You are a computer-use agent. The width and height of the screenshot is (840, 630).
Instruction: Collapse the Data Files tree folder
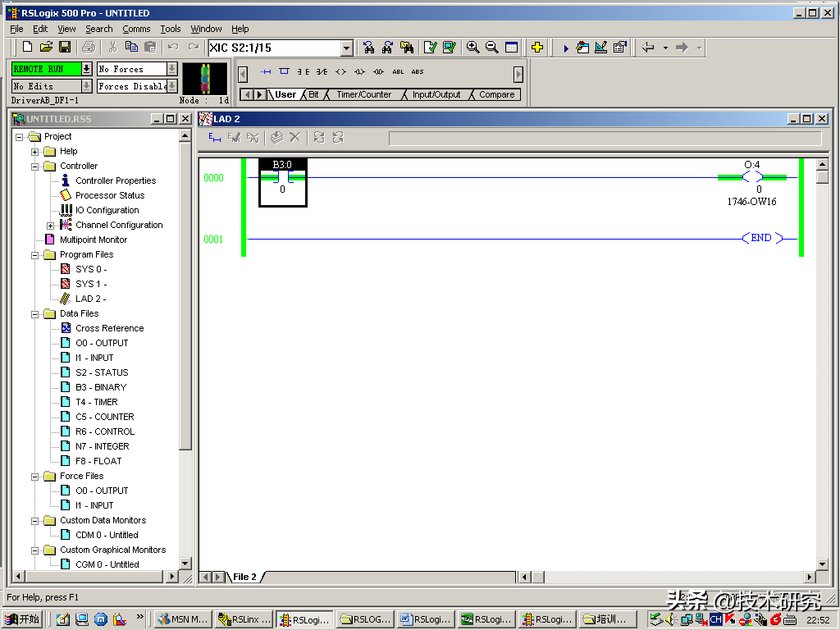click(x=35, y=313)
